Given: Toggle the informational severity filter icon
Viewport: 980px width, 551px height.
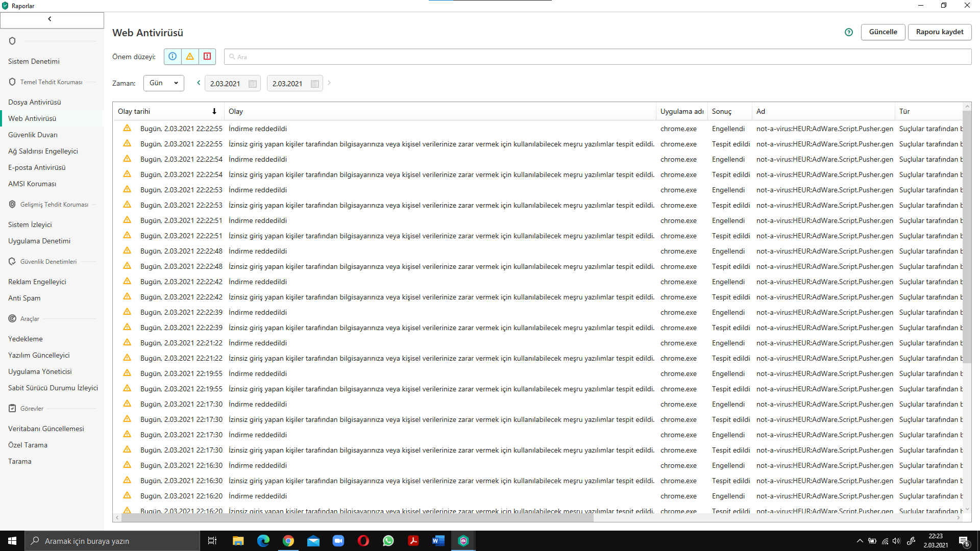Looking at the screenshot, I should [x=173, y=57].
